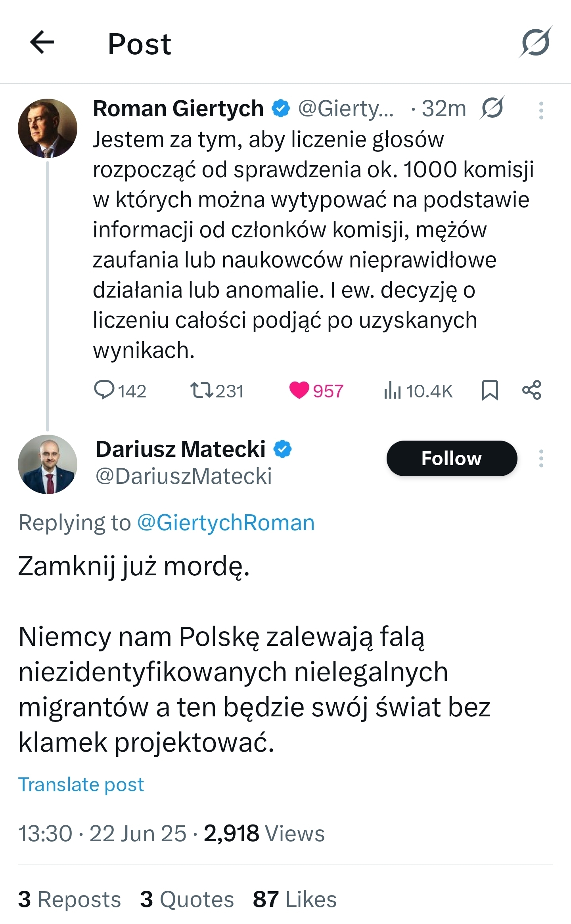Open the @DariuszMatecki handle

pos(184,476)
